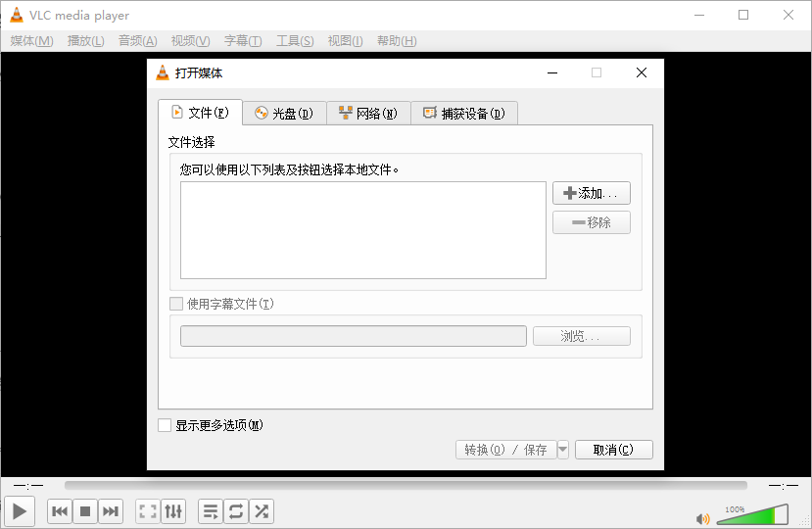
Task: Adjust the volume slider at 100%
Action: (x=752, y=514)
